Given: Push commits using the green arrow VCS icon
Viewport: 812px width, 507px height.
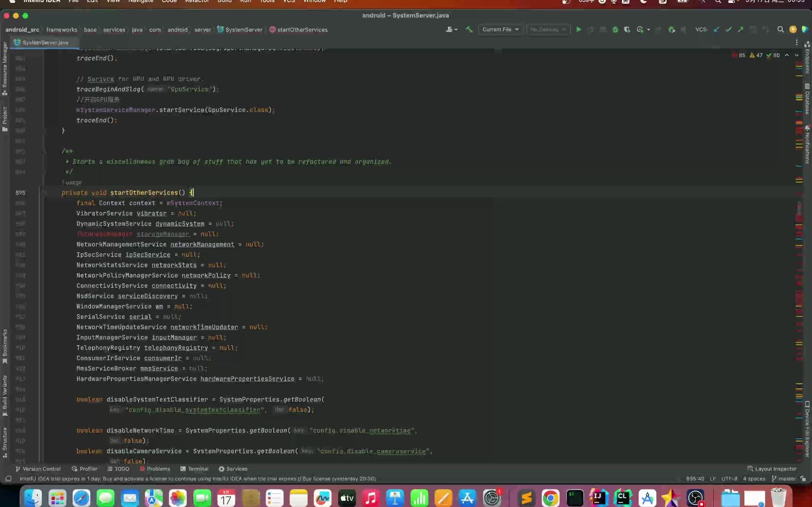Looking at the screenshot, I should pyautogui.click(x=740, y=30).
